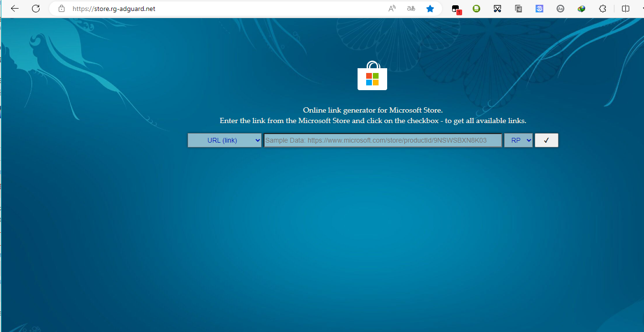644x332 pixels.
Task: Click the blue favorites star icon
Action: tap(430, 9)
